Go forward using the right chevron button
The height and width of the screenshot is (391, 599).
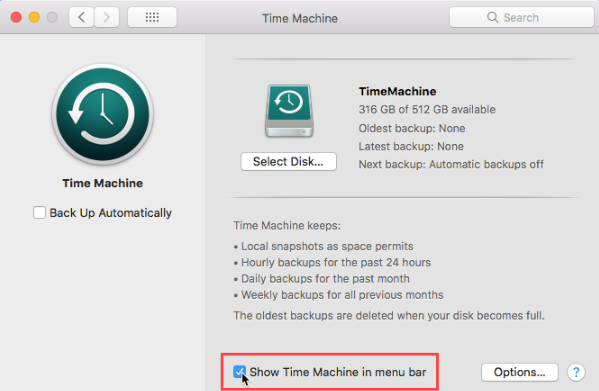click(x=107, y=17)
